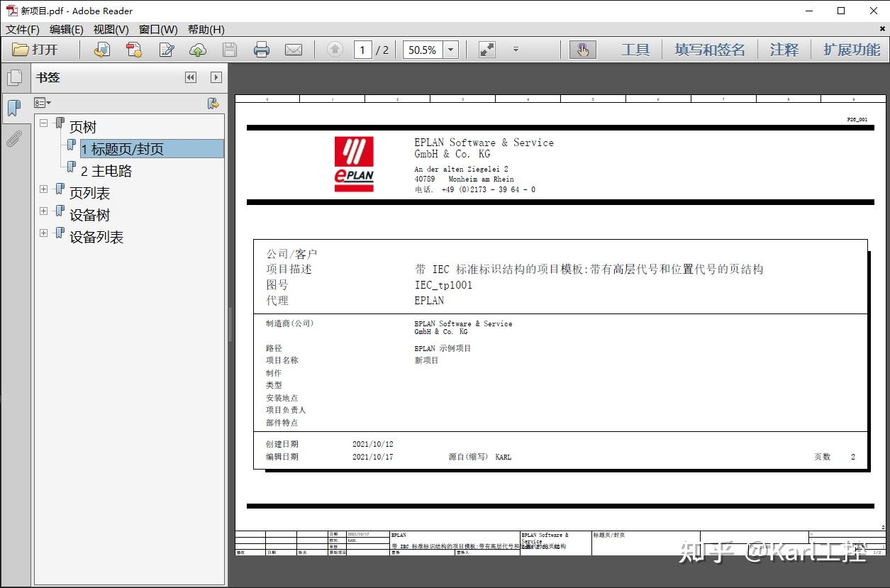The width and height of the screenshot is (890, 588).
Task: Click the 注释 button
Action: 784,50
